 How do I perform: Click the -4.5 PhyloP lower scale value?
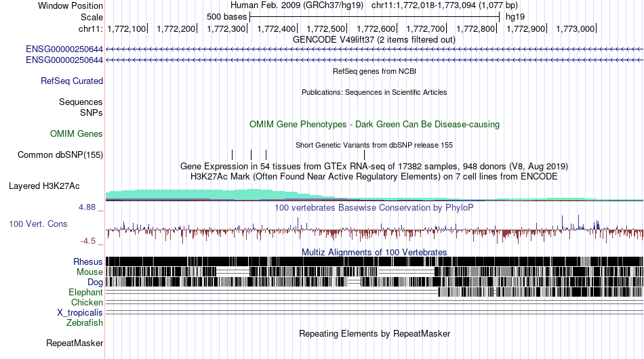pyautogui.click(x=88, y=241)
